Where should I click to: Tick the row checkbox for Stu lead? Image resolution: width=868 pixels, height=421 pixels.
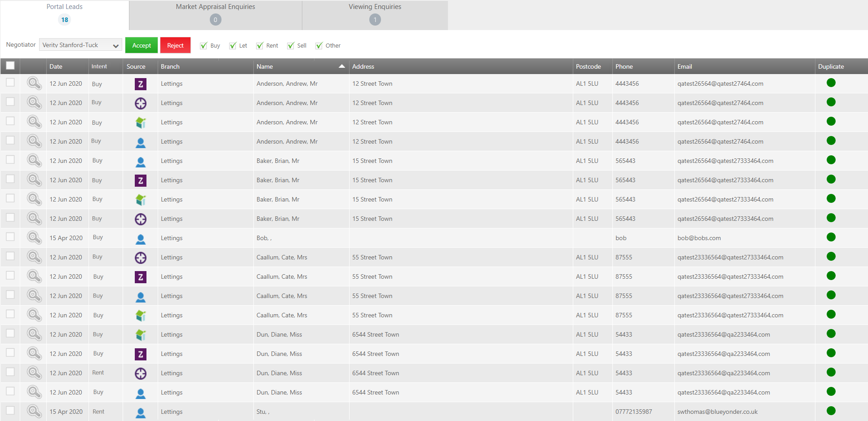(10, 410)
